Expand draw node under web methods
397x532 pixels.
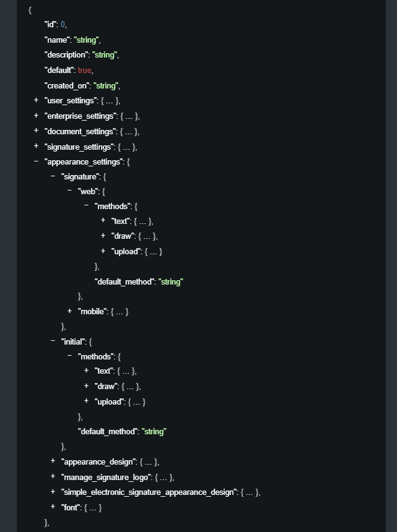[103, 236]
